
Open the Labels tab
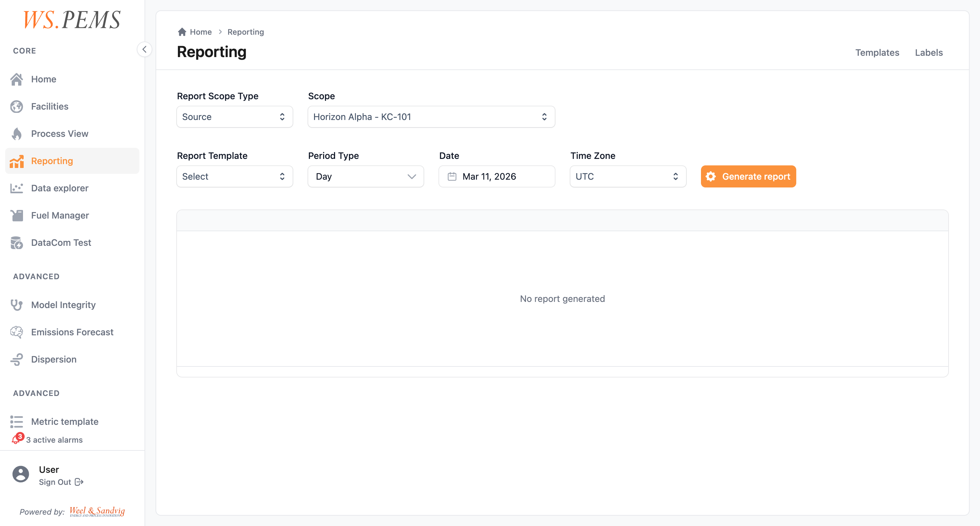click(x=929, y=53)
